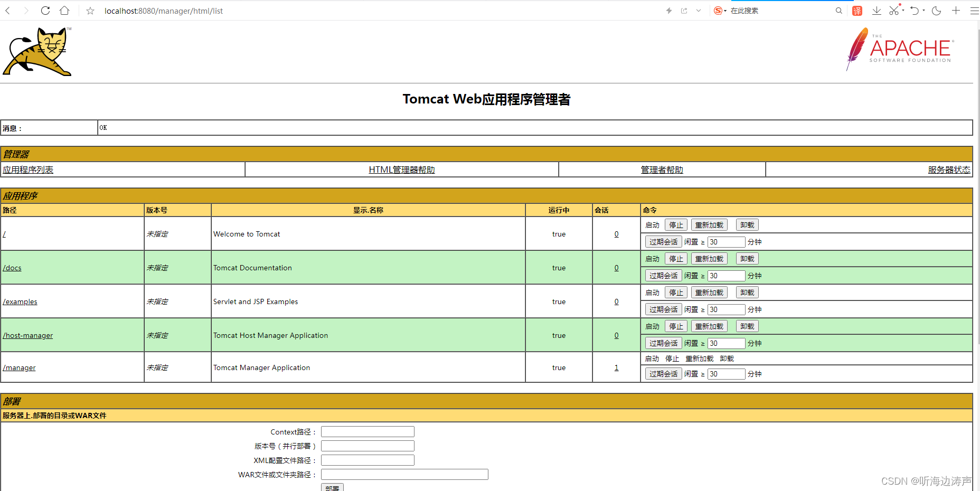Click the plus add icon in toolbar
Screen dimensions: 980x491
coord(956,11)
